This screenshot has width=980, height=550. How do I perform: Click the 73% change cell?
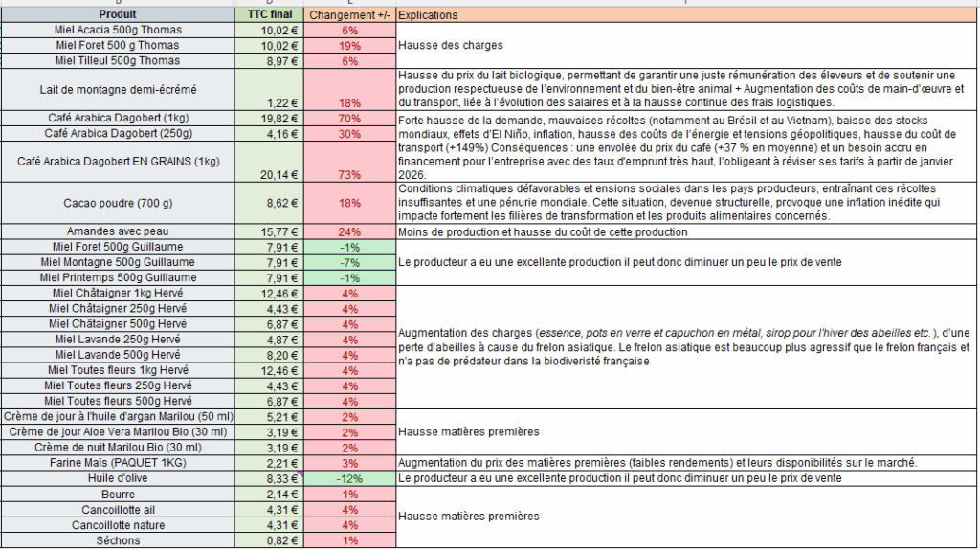348,174
